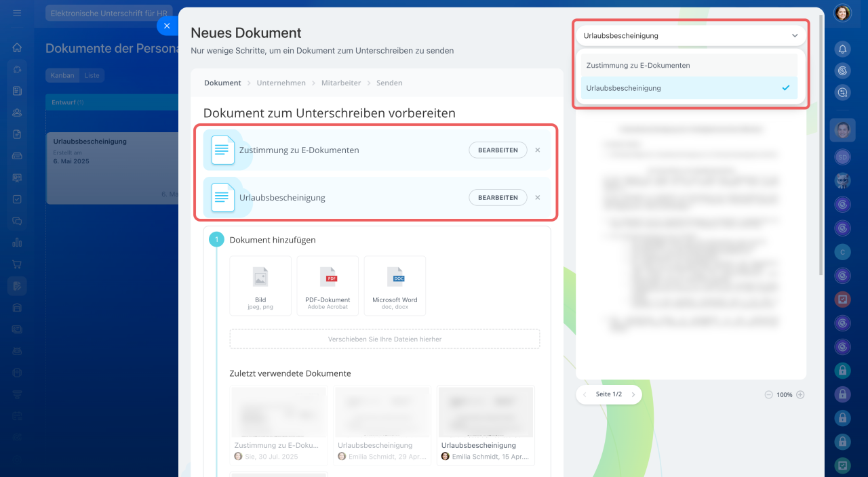Switch to Kanban view in background page

[x=62, y=75]
